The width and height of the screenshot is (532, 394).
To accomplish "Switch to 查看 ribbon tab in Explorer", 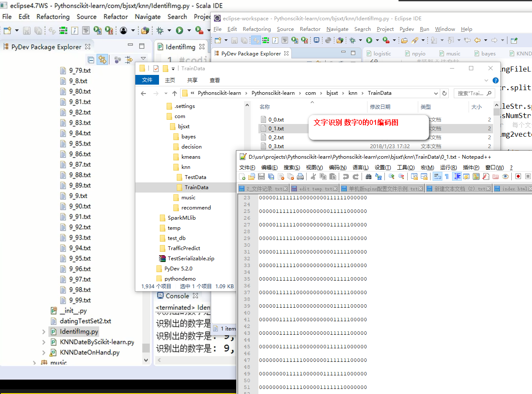I will pyautogui.click(x=215, y=80).
